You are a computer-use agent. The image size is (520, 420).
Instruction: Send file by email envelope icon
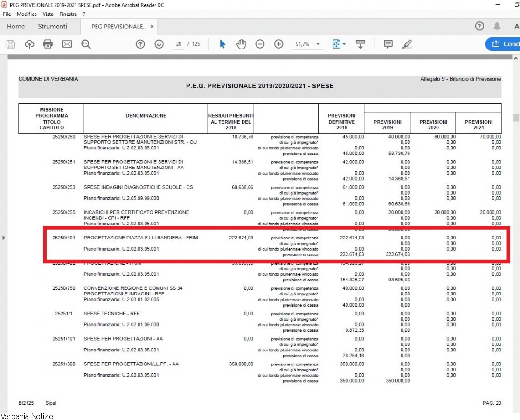click(67, 44)
